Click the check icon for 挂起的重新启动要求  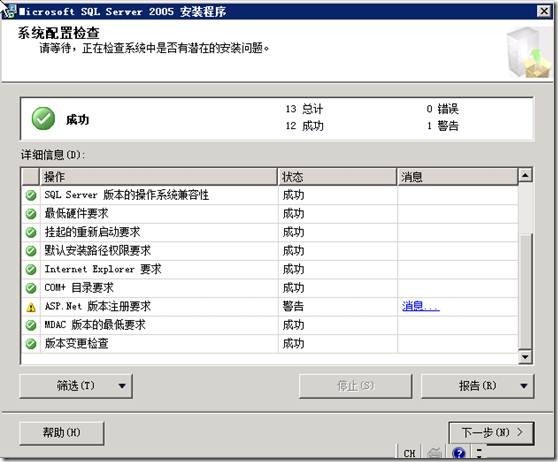[31, 232]
